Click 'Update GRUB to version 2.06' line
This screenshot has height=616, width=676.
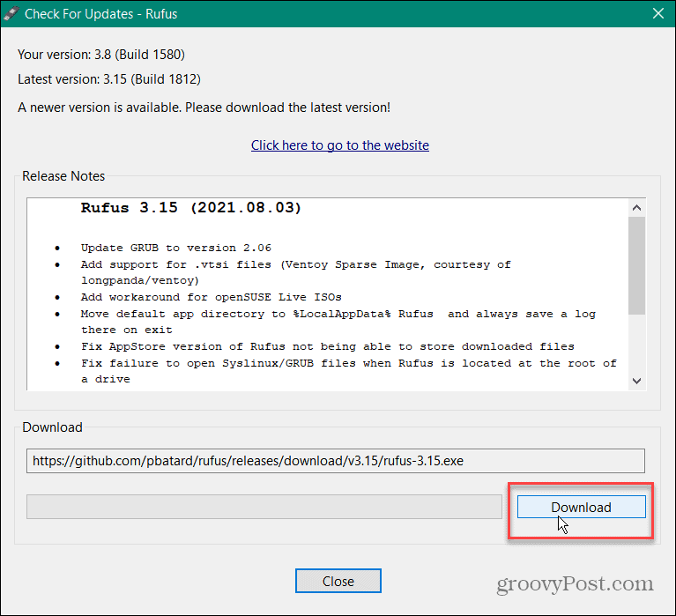tap(176, 248)
